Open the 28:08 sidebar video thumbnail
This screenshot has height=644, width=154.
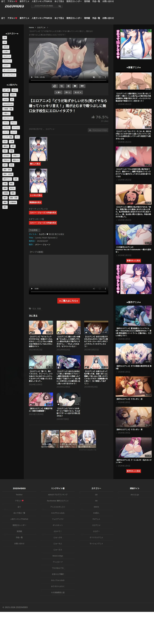pyautogui.click(x=133, y=81)
